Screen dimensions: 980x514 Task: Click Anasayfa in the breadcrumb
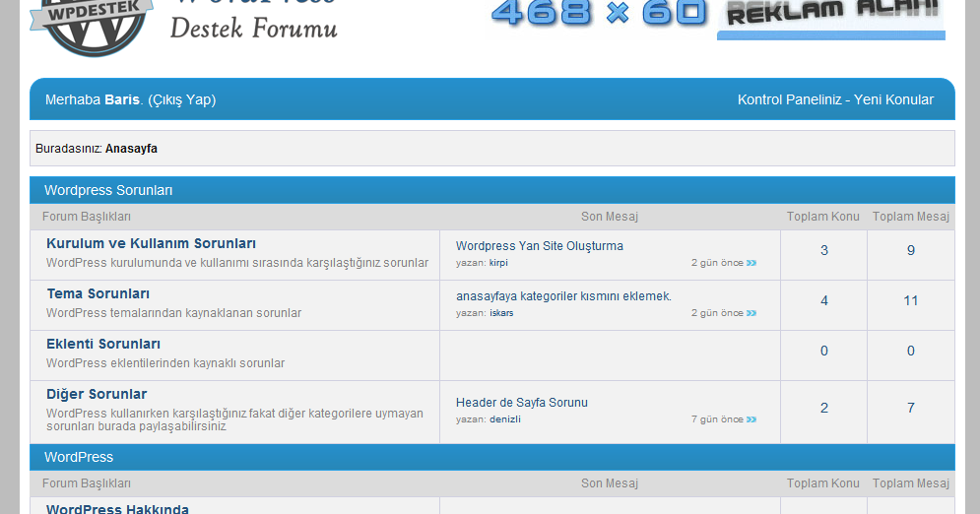click(131, 149)
